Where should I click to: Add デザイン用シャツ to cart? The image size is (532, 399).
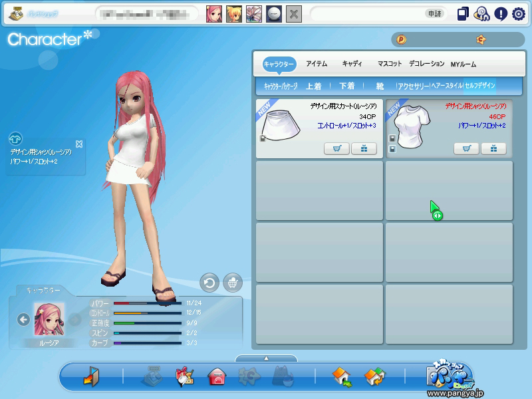tap(467, 148)
